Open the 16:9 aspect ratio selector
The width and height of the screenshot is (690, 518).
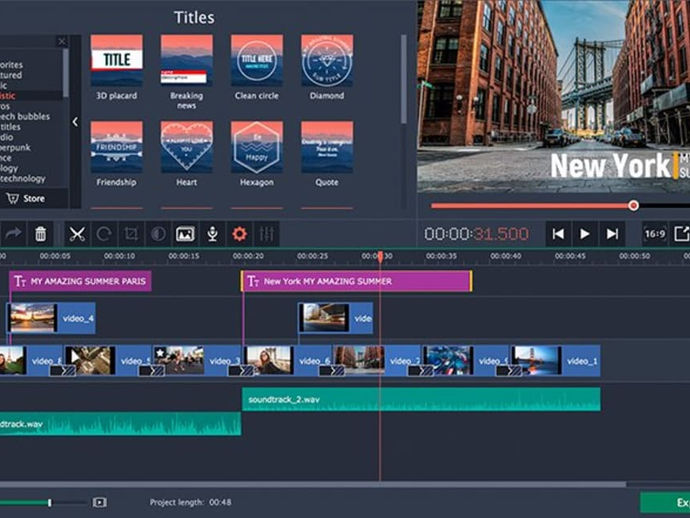point(655,234)
